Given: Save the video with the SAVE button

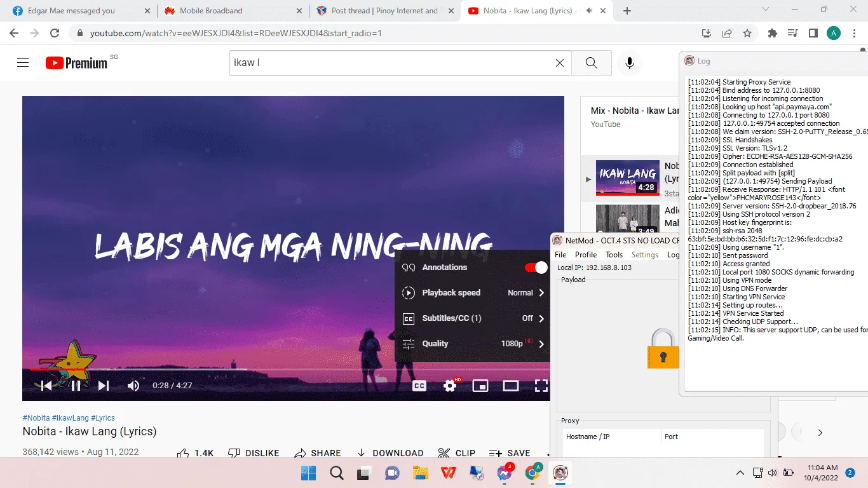Looking at the screenshot, I should 510,453.
